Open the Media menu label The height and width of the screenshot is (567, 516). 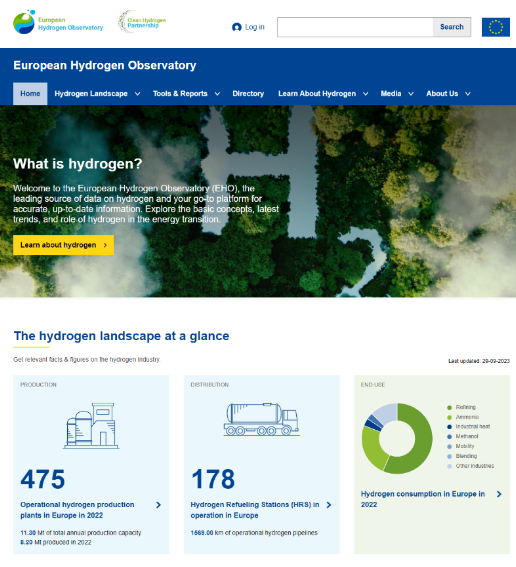pos(391,94)
